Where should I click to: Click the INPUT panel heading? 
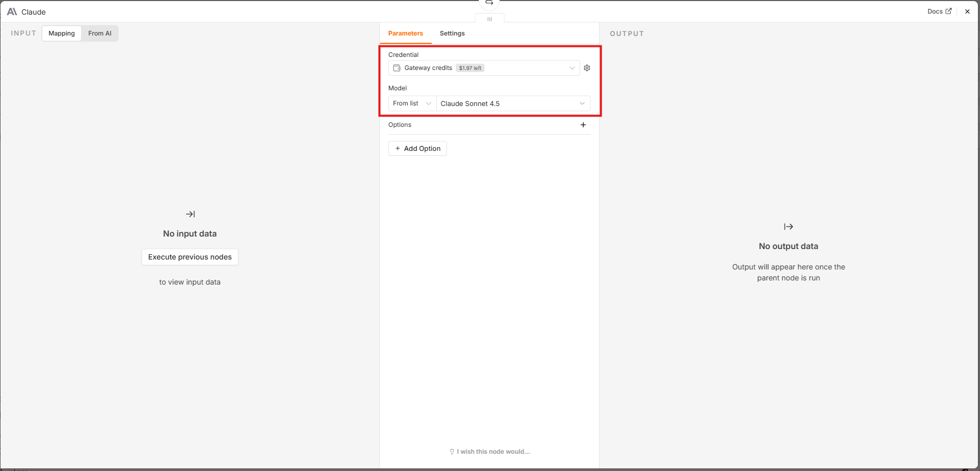point(24,33)
